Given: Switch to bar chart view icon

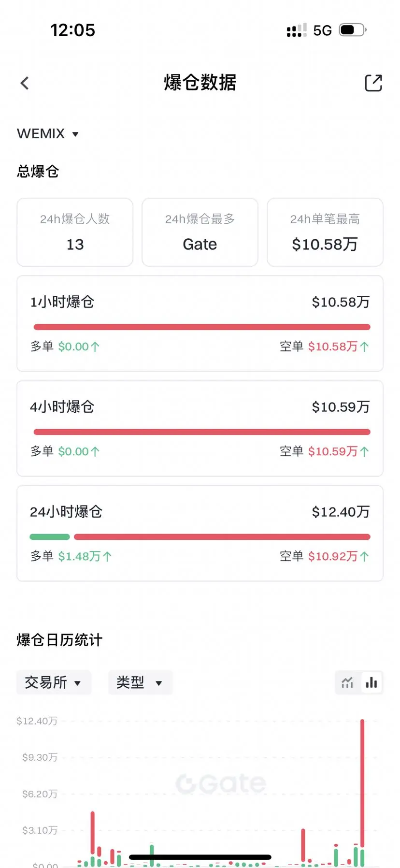Looking at the screenshot, I should [x=371, y=682].
